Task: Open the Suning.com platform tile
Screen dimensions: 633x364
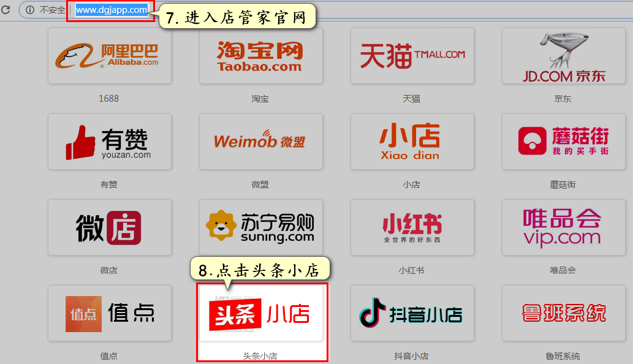Action: pos(261,227)
